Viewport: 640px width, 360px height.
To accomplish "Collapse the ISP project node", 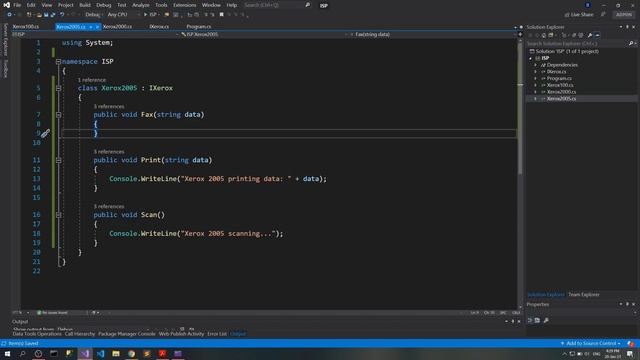I will coord(531,58).
